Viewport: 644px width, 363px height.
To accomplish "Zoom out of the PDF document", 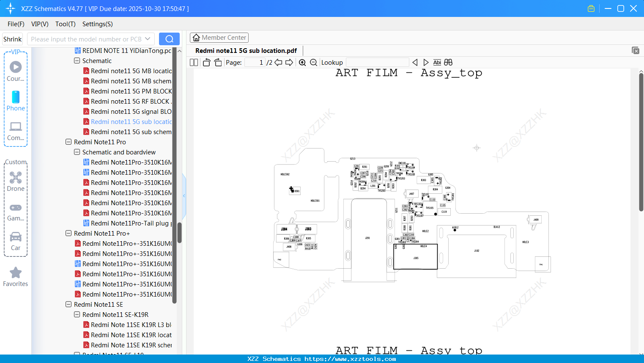I will point(313,62).
